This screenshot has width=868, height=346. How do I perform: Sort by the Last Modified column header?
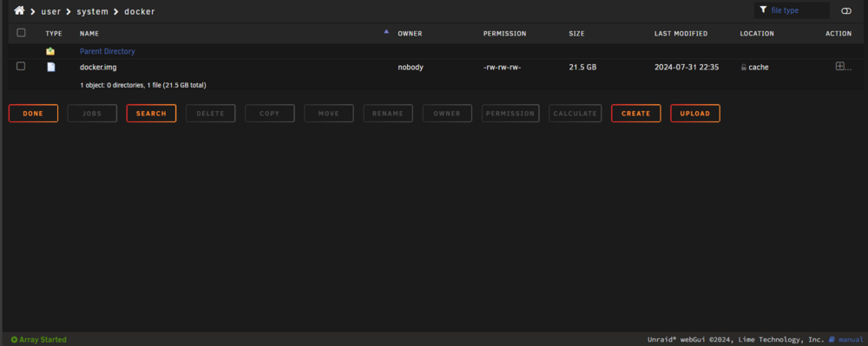681,34
